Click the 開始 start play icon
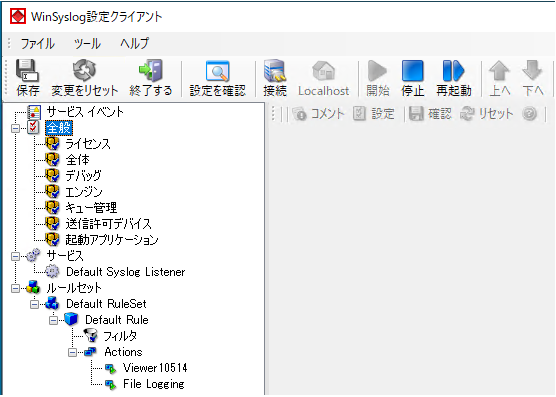The width and height of the screenshot is (556, 397). point(377,71)
